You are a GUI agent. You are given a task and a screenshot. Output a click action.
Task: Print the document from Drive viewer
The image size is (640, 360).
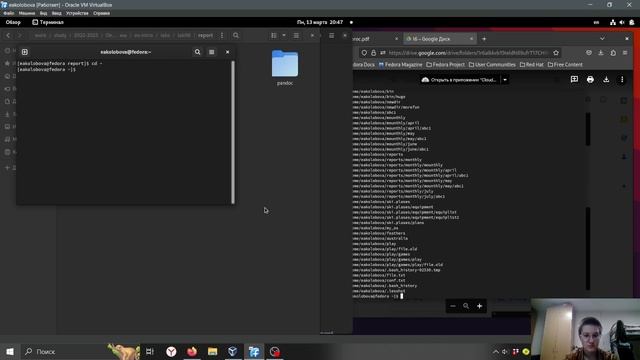590,80
